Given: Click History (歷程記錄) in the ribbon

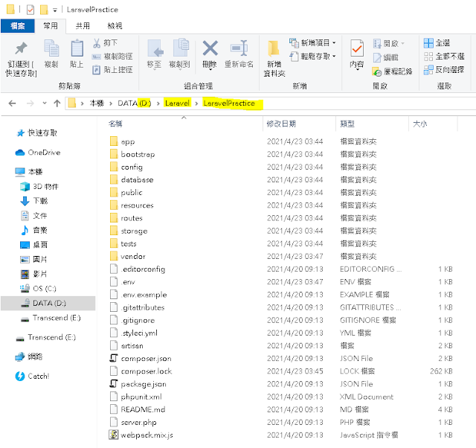Looking at the screenshot, I should pos(392,71).
